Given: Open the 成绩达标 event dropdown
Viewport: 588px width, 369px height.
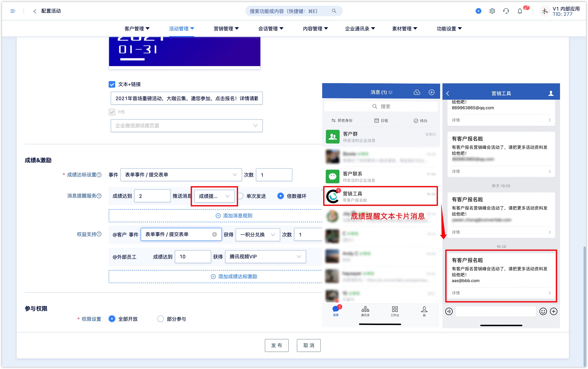Looking at the screenshot, I should pyautogui.click(x=181, y=175).
